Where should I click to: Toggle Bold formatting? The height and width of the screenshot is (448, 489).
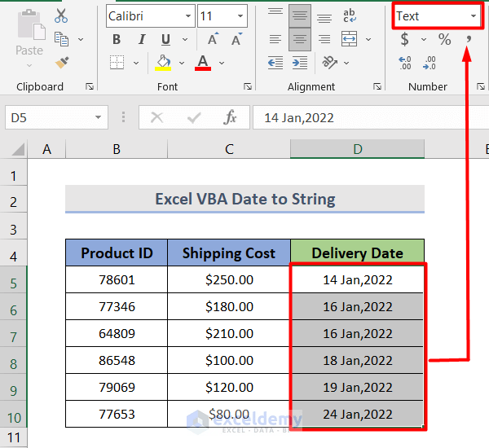[x=117, y=39]
